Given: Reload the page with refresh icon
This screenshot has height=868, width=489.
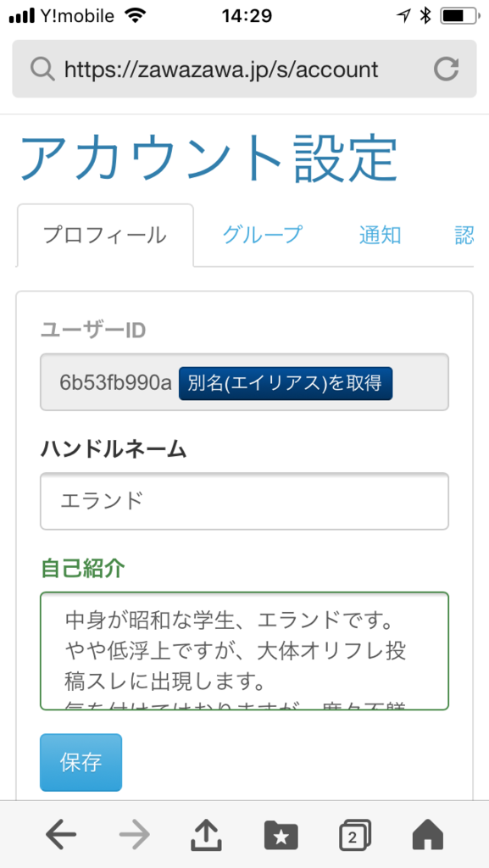Looking at the screenshot, I should [446, 70].
